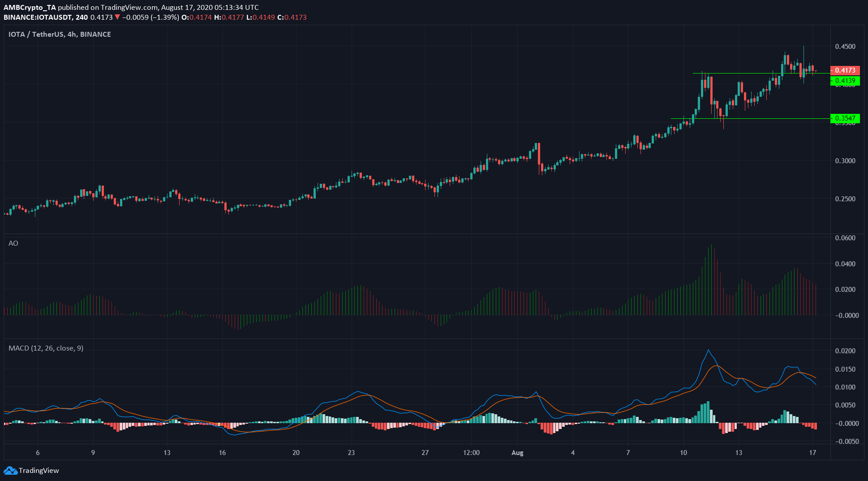Click date 17 on the time axis
Viewport: 868px width, 481px height.
(x=812, y=452)
